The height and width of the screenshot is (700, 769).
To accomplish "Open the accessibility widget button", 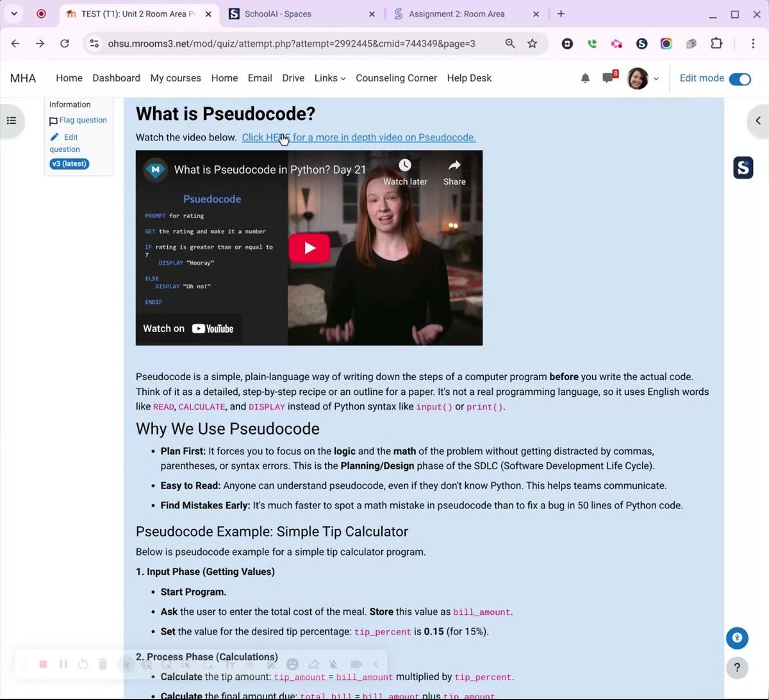I will click(x=737, y=638).
